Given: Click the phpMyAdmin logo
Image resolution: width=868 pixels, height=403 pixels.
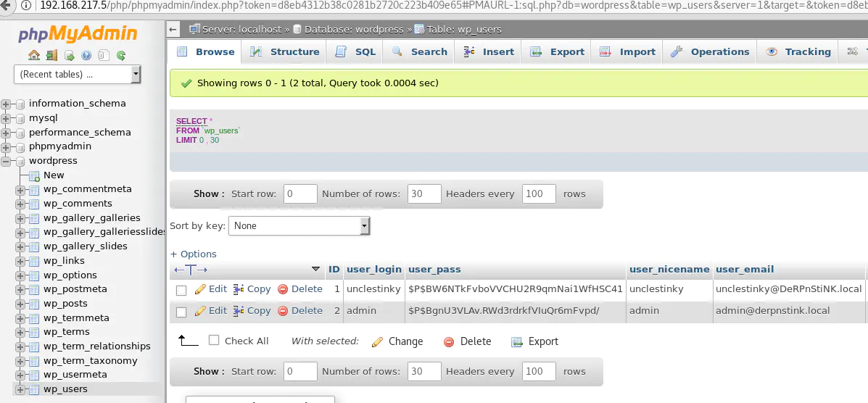Looking at the screenshot, I should coord(77,34).
